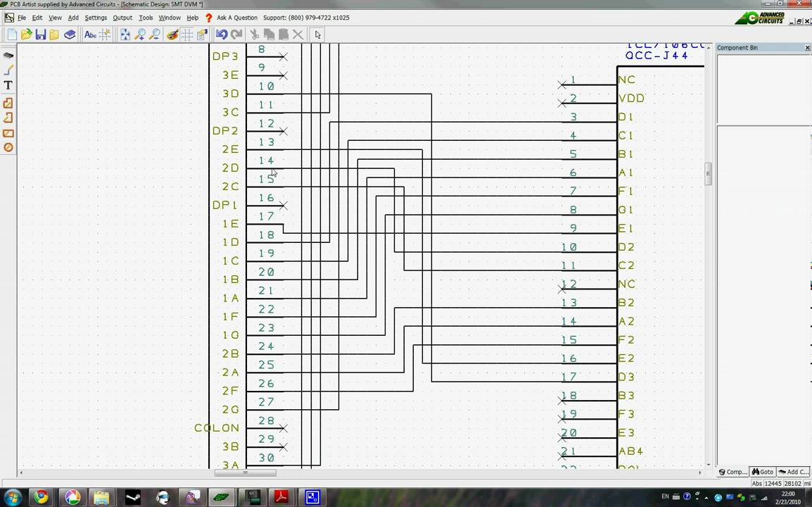Click the QCC-J44 package text
812x507 pixels.
coord(656,56)
